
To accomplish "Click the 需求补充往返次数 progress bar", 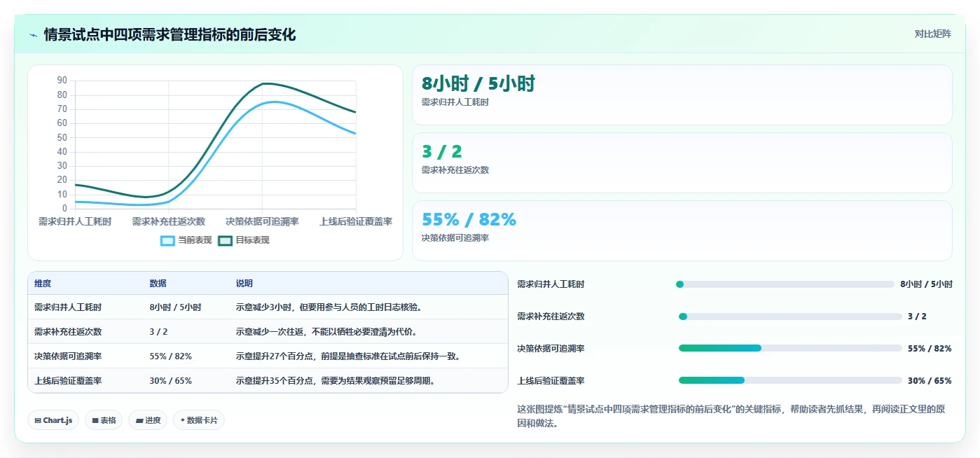I will (x=790, y=317).
